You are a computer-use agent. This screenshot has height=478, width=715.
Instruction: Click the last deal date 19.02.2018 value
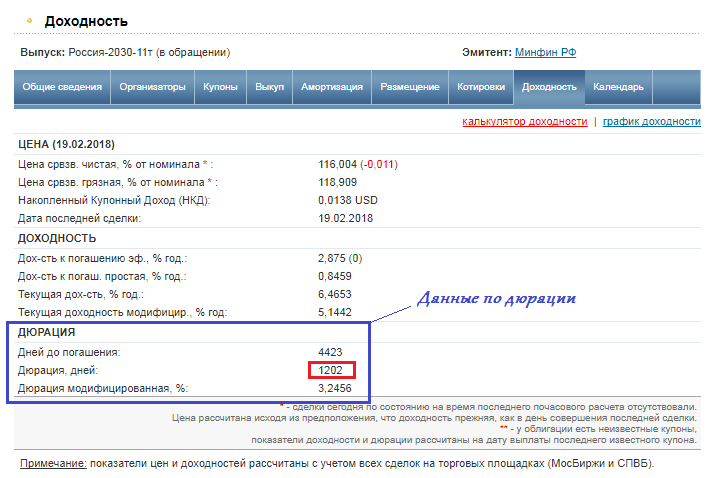click(x=346, y=218)
